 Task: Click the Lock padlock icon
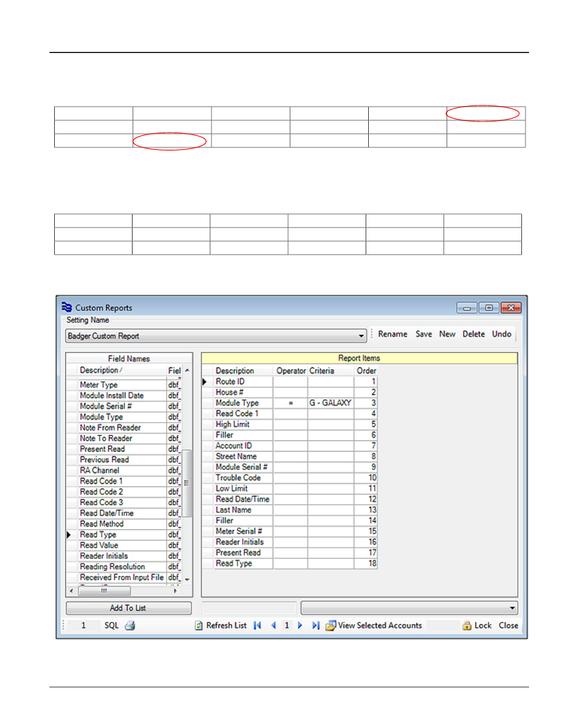pos(467,625)
